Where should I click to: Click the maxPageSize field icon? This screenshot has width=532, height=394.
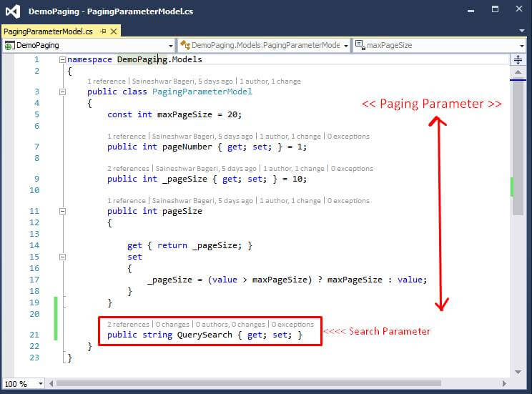360,45
